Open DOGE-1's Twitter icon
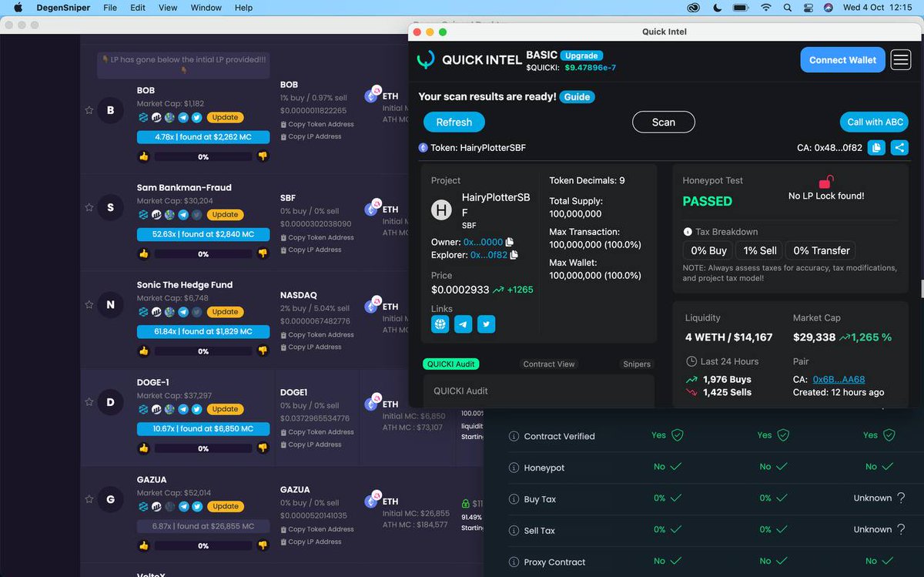This screenshot has height=577, width=924. point(196,409)
